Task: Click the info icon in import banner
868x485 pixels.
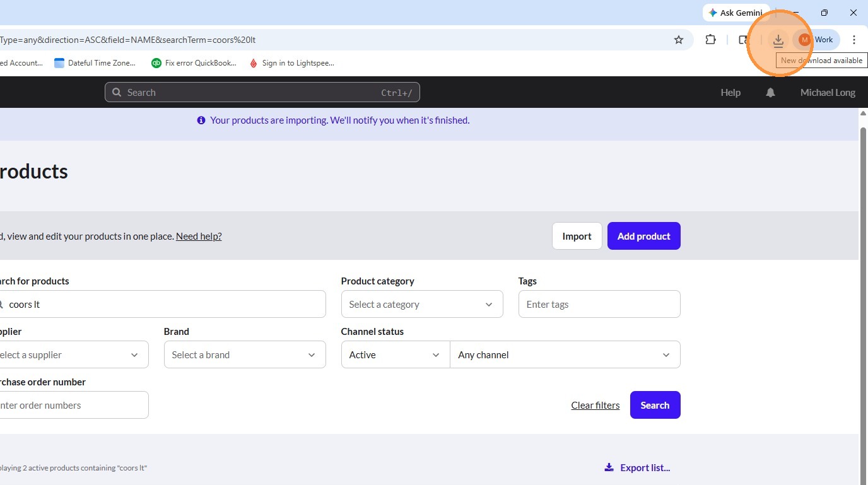Action: (201, 120)
